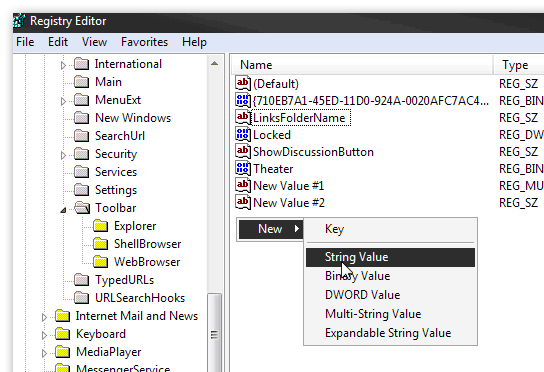Click the open Toolbar folder icon
The image size is (544, 372).
click(x=82, y=208)
